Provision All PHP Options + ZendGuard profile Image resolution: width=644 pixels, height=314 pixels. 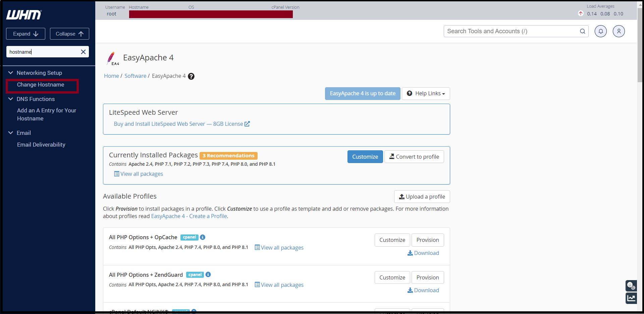tap(428, 277)
